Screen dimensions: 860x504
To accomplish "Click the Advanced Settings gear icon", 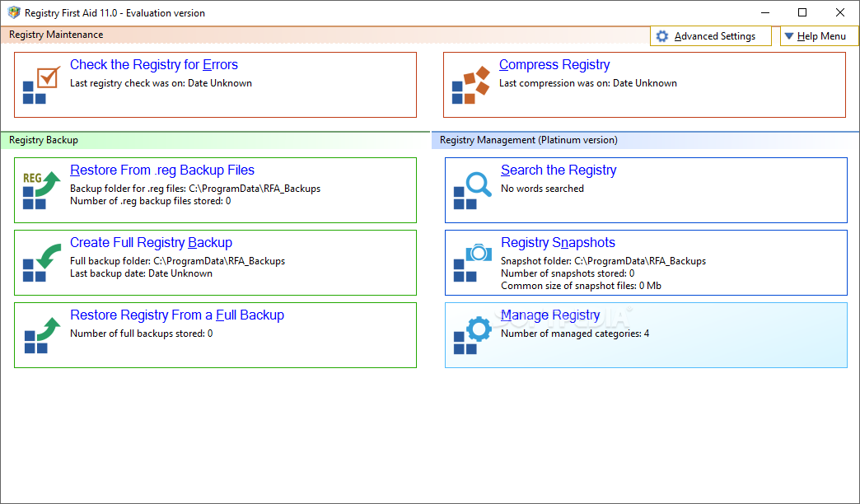I will pos(662,36).
